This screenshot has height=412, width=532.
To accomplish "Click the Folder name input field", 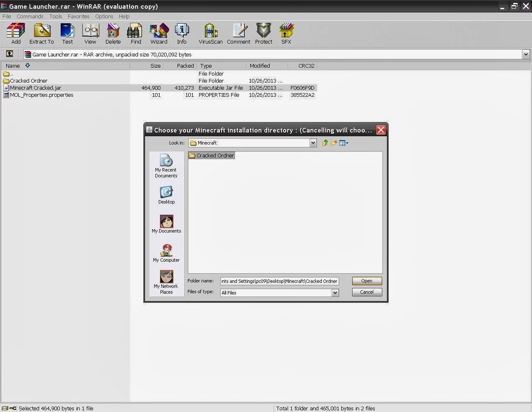I will click(x=279, y=281).
